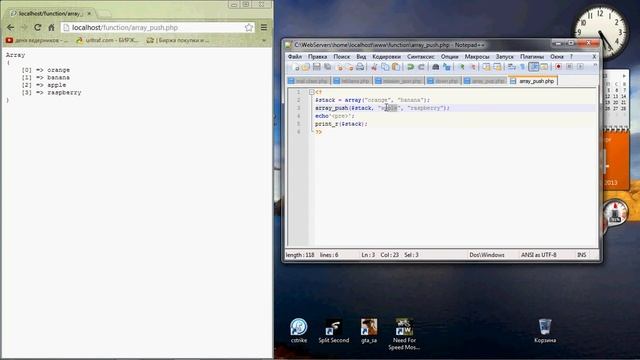
Task: Select the array_push.php editor tab
Action: coord(533,81)
